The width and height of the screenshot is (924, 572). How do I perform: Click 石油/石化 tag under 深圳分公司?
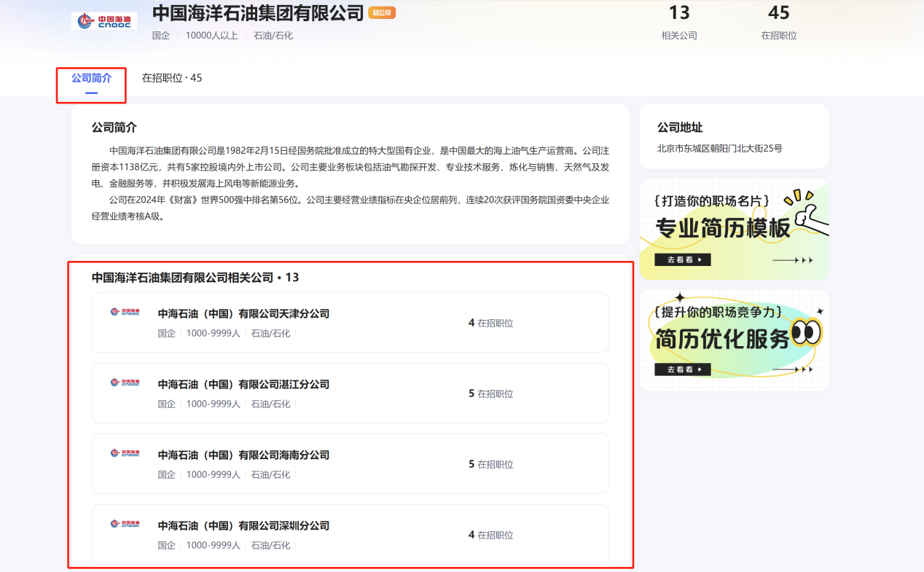(270, 545)
